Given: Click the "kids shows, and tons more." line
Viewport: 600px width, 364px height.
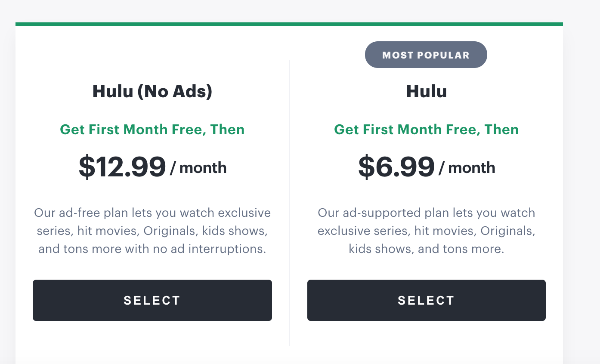Looking at the screenshot, I should (x=426, y=249).
